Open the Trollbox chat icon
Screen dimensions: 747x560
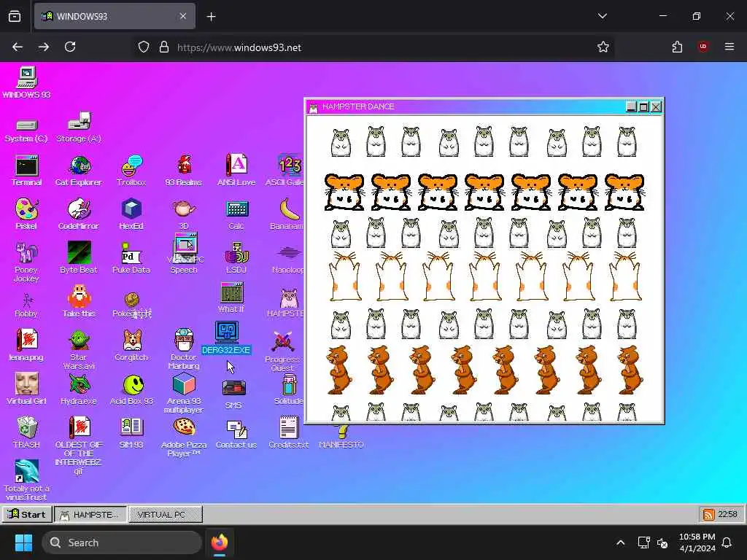click(131, 171)
